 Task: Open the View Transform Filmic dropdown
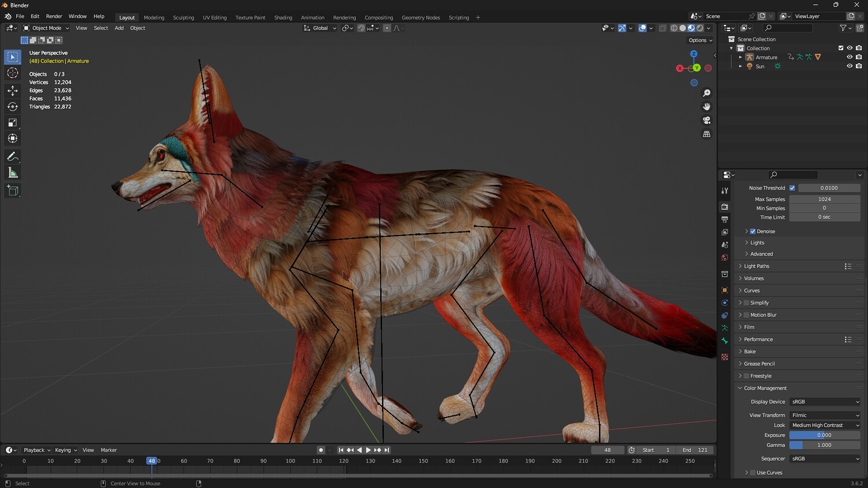825,415
